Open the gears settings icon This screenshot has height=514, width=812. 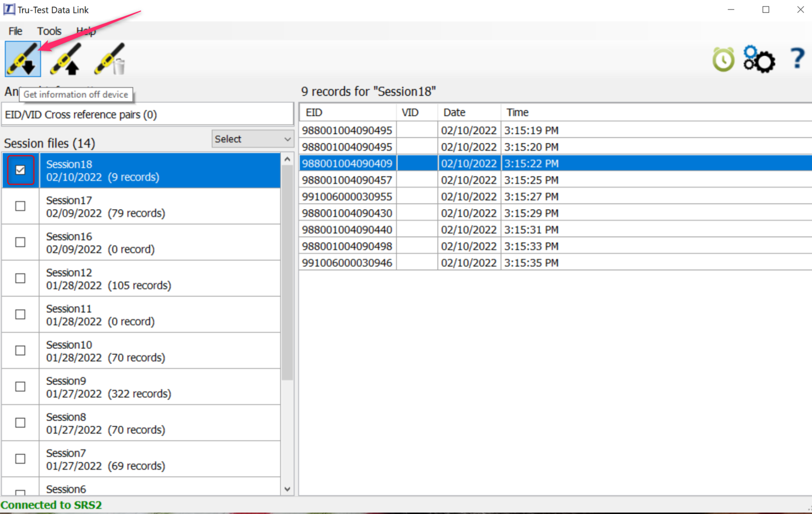pos(759,59)
